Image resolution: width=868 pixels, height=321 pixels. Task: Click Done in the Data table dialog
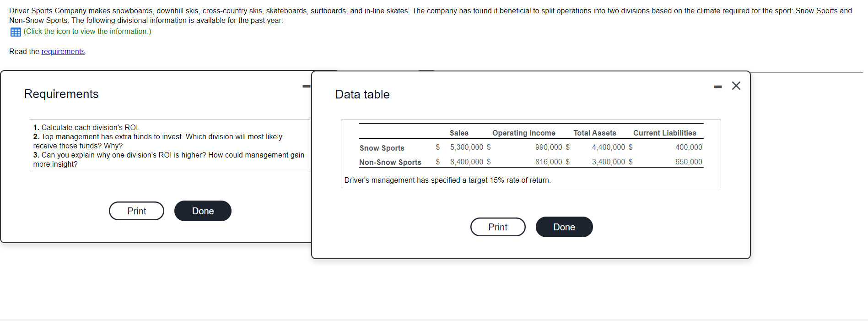tap(564, 227)
